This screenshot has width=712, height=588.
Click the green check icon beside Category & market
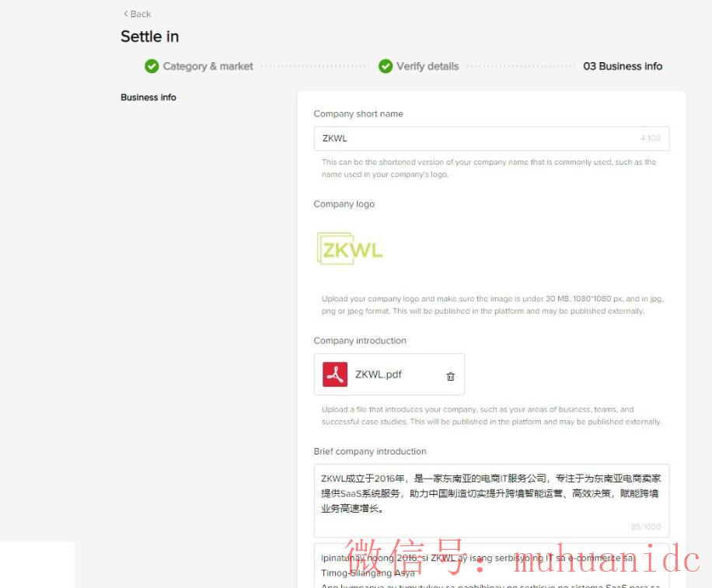152,67
